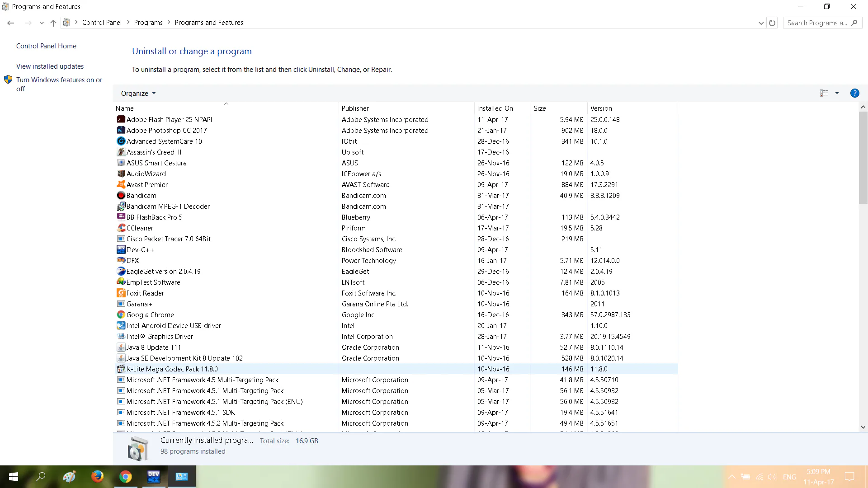This screenshot has height=488, width=868.
Task: Click the Dev-C++ program icon in list
Action: (121, 249)
